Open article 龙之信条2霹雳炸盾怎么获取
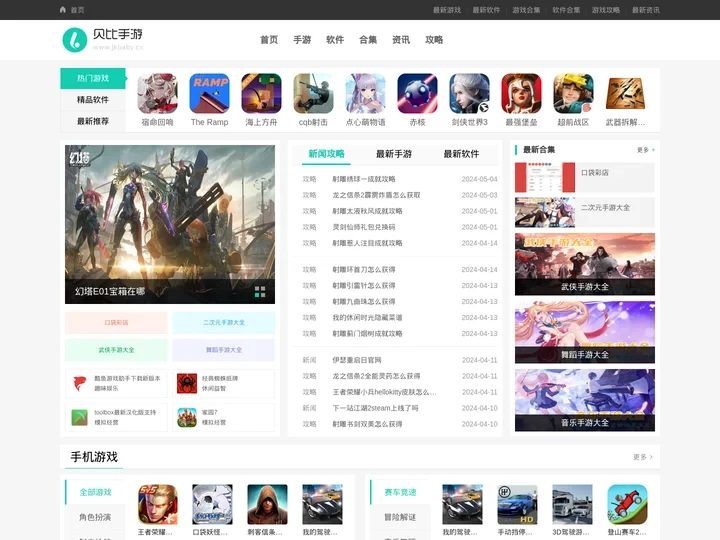720x540 pixels. point(377,195)
